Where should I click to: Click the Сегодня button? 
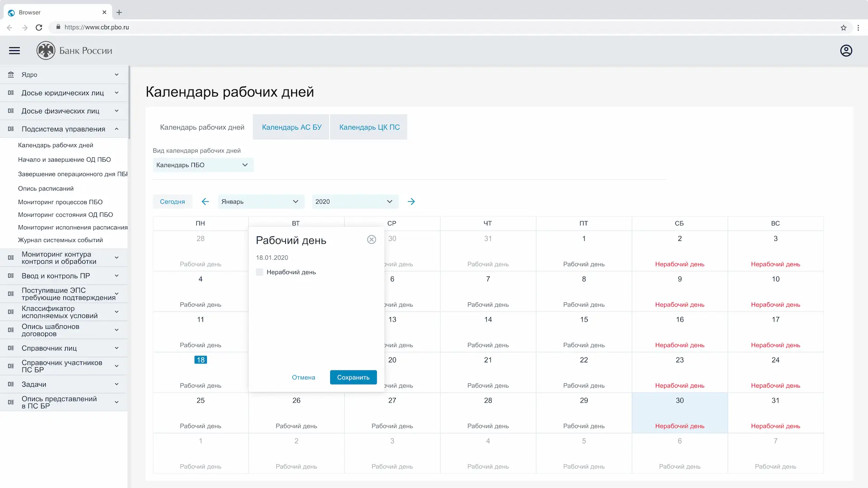point(172,202)
